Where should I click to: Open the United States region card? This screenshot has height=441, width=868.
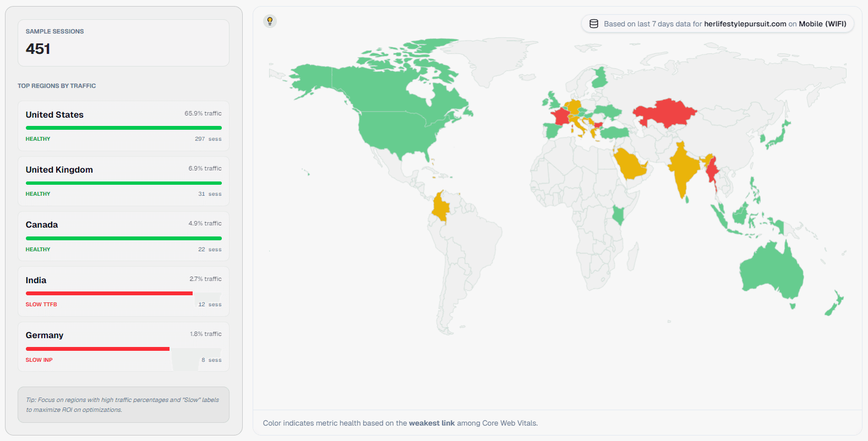click(123, 125)
